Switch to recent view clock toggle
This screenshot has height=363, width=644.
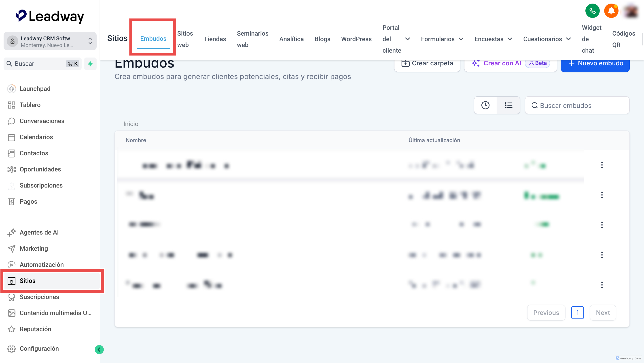485,105
